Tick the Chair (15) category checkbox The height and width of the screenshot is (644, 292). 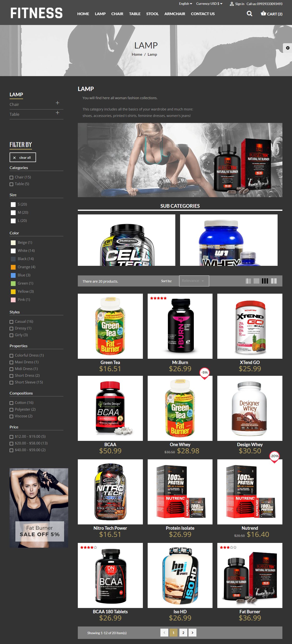pos(11,177)
